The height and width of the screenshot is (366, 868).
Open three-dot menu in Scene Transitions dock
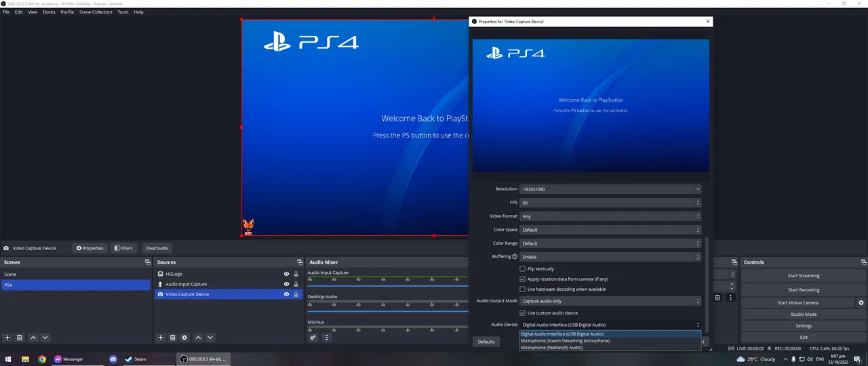coord(730,298)
